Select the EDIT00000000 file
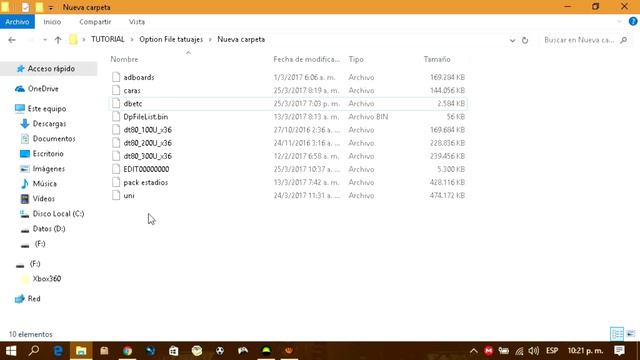This screenshot has height=360, width=640. point(288,169)
